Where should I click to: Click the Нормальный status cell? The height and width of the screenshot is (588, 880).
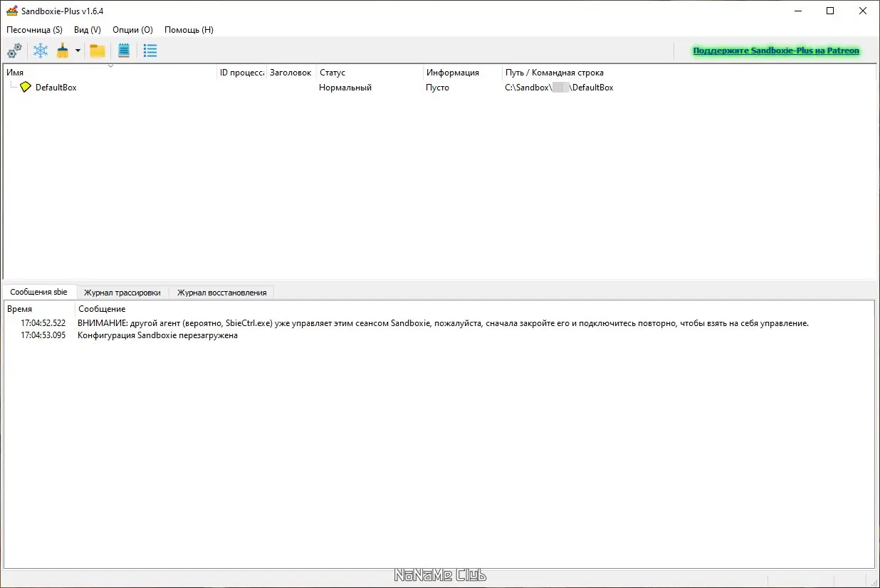pos(345,88)
